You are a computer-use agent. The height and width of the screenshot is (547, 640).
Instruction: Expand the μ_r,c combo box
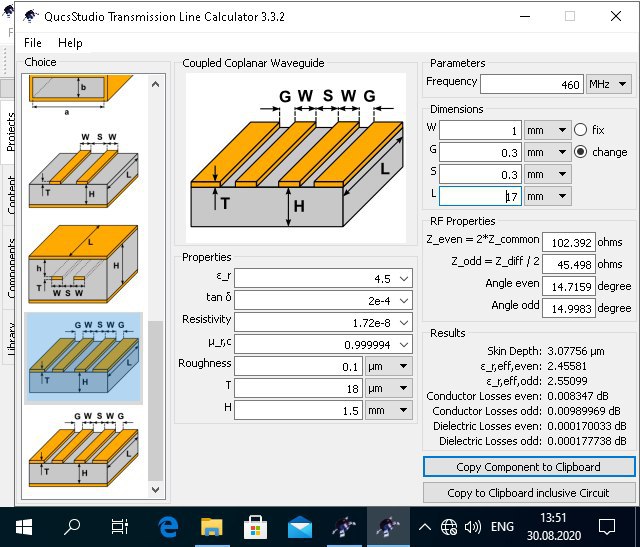(x=404, y=345)
